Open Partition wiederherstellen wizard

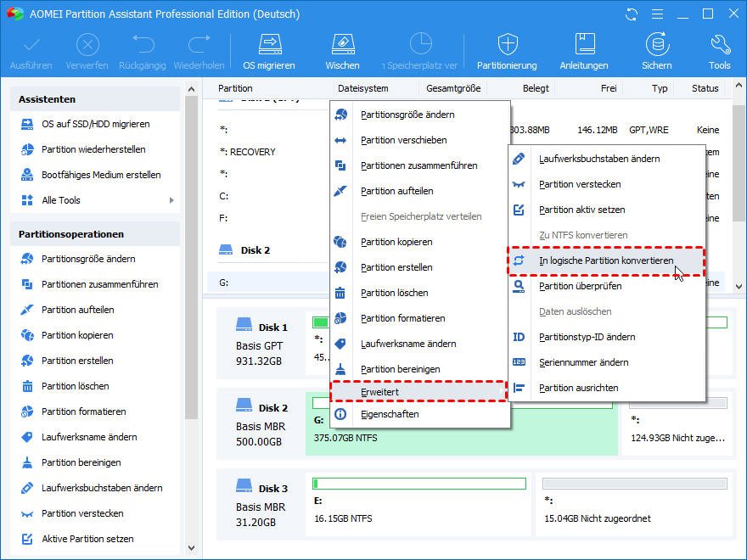93,149
